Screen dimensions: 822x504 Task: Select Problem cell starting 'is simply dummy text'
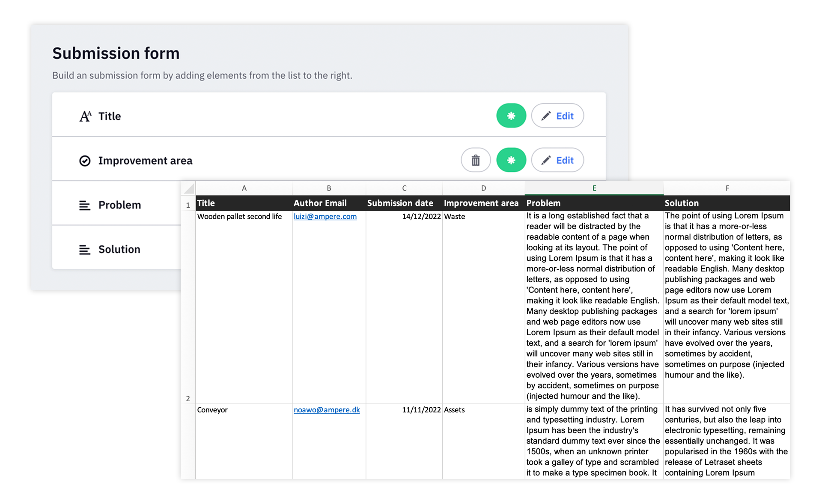(x=594, y=441)
